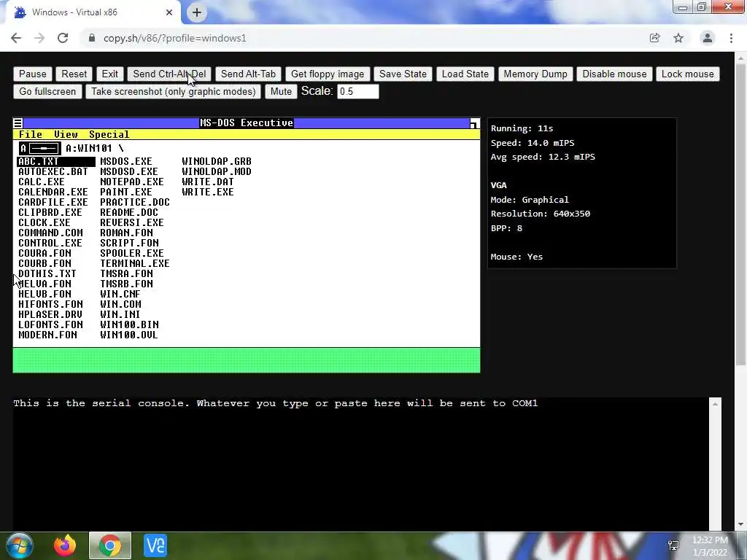
Task: Open the VNC taskbar icon
Action: click(155, 545)
